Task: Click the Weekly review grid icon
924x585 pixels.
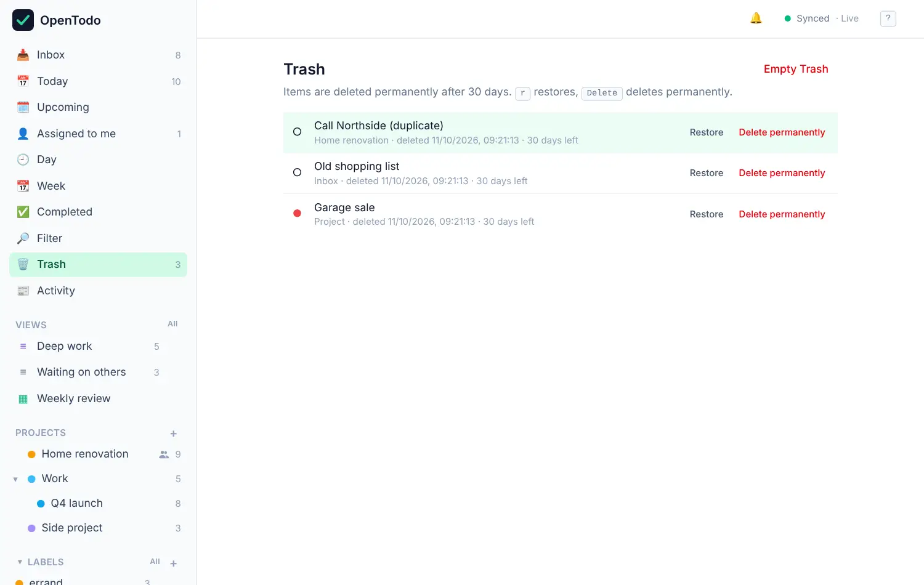Action: 23,398
